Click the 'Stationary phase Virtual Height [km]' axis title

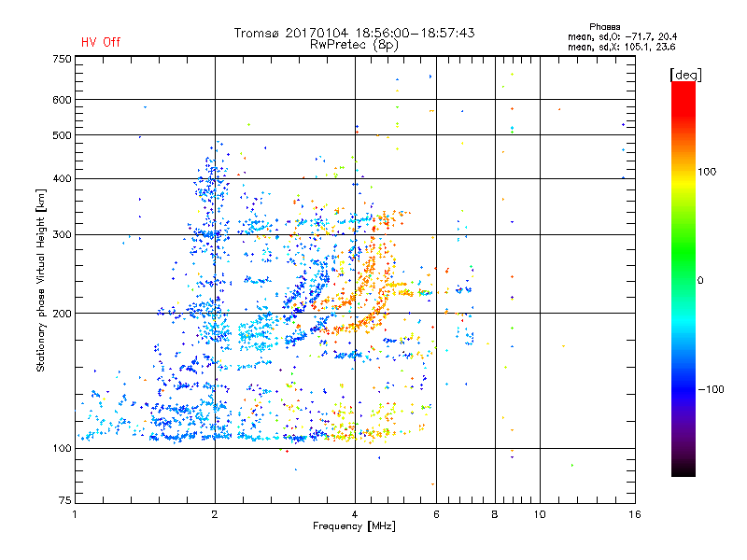click(40, 280)
